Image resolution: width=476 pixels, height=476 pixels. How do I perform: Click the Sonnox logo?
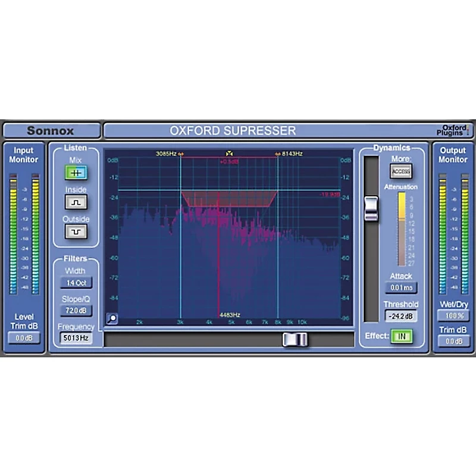(x=52, y=130)
